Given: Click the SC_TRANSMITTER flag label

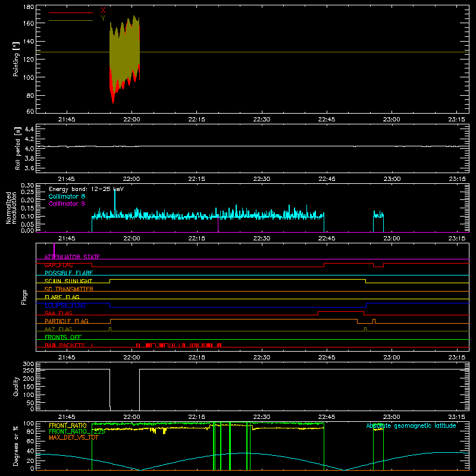Looking at the screenshot, I should [x=69, y=289].
